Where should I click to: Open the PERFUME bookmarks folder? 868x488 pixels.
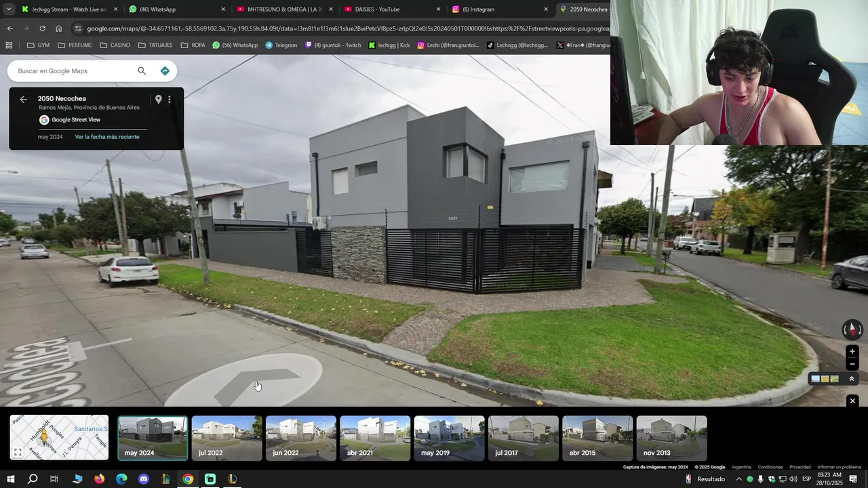point(75,45)
